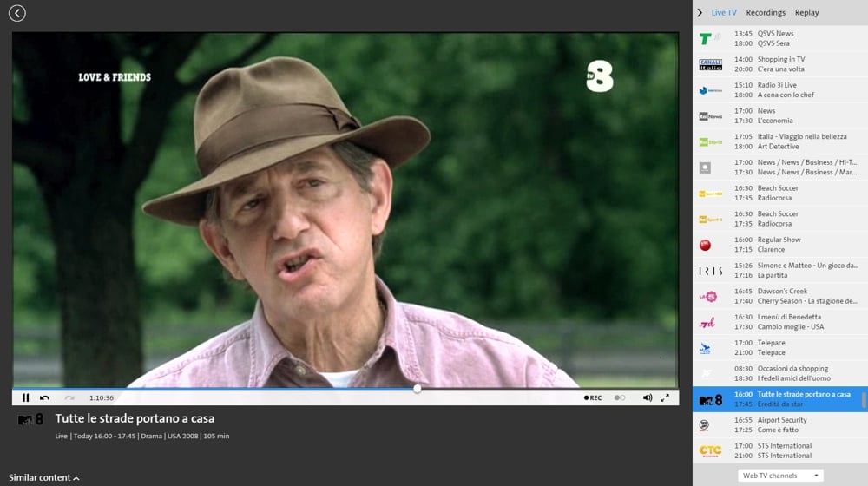
Task: Open the Replay tab
Action: point(806,13)
